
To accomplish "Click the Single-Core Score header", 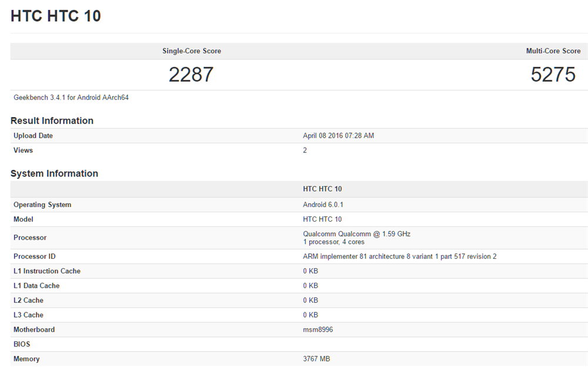I will tap(192, 51).
